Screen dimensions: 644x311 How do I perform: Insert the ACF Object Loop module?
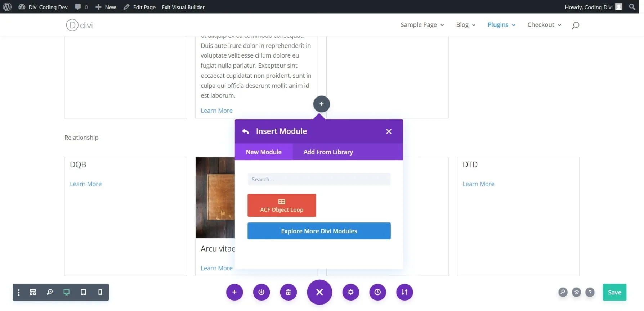pyautogui.click(x=282, y=206)
